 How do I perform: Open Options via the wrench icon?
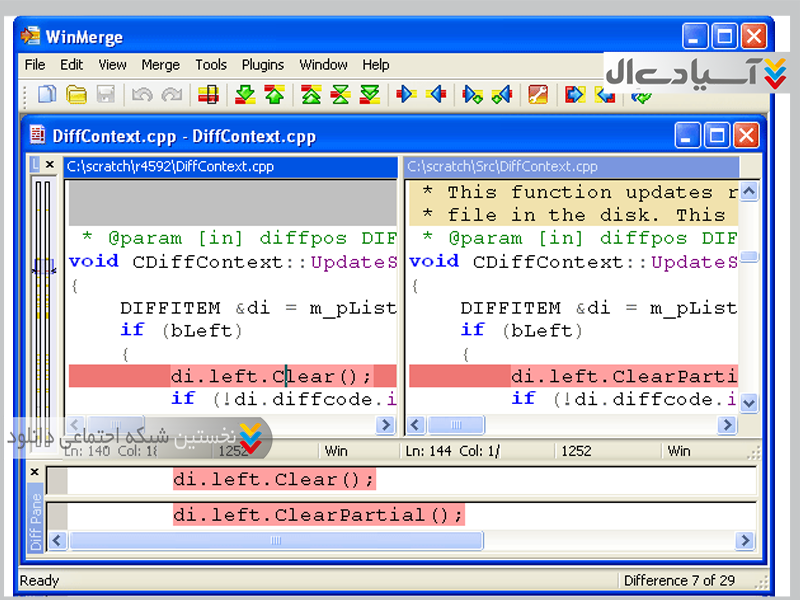coord(538,95)
